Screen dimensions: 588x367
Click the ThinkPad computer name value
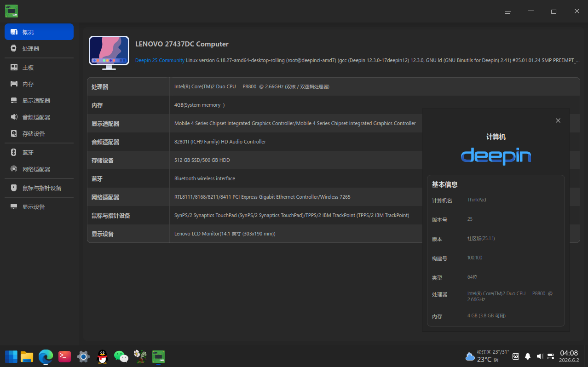tap(477, 200)
